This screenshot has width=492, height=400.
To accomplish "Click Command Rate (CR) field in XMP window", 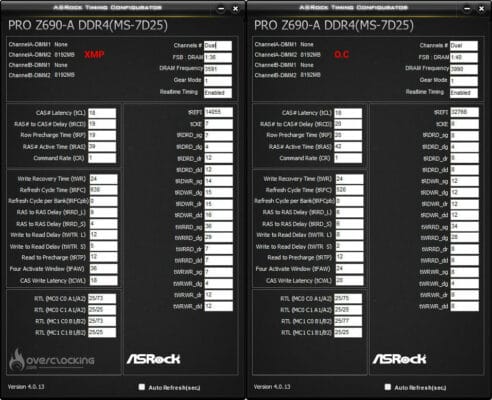I will 102,158.
